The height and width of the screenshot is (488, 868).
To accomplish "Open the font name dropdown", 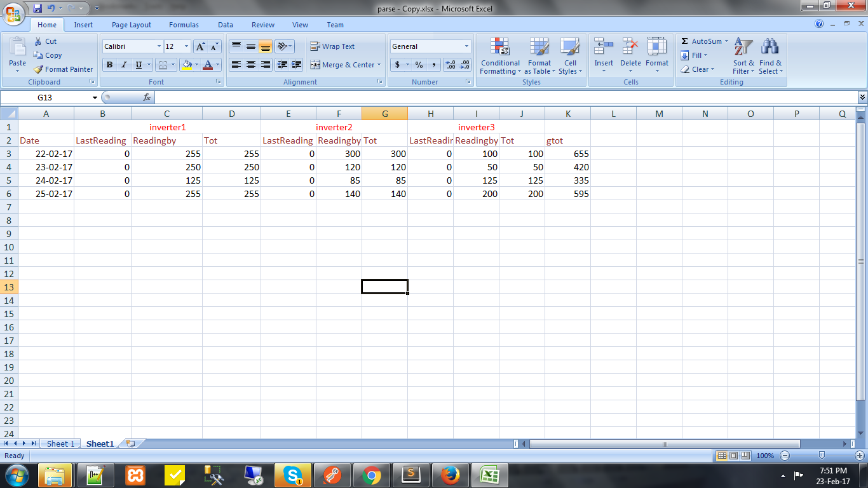I will click(159, 46).
